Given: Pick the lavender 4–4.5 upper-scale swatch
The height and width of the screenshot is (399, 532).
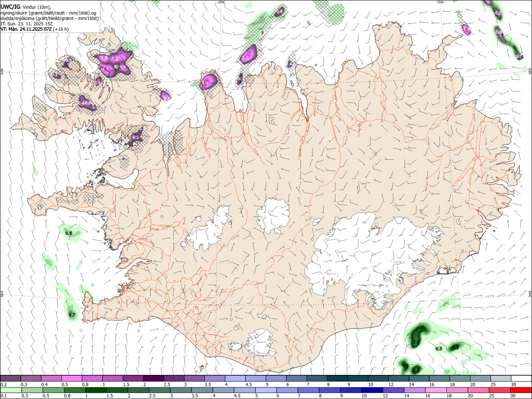Looking at the screenshot, I should [x=235, y=379].
